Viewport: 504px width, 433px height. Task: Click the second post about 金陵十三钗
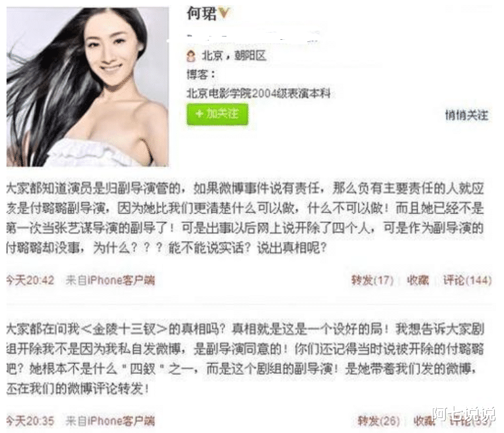coord(245,359)
